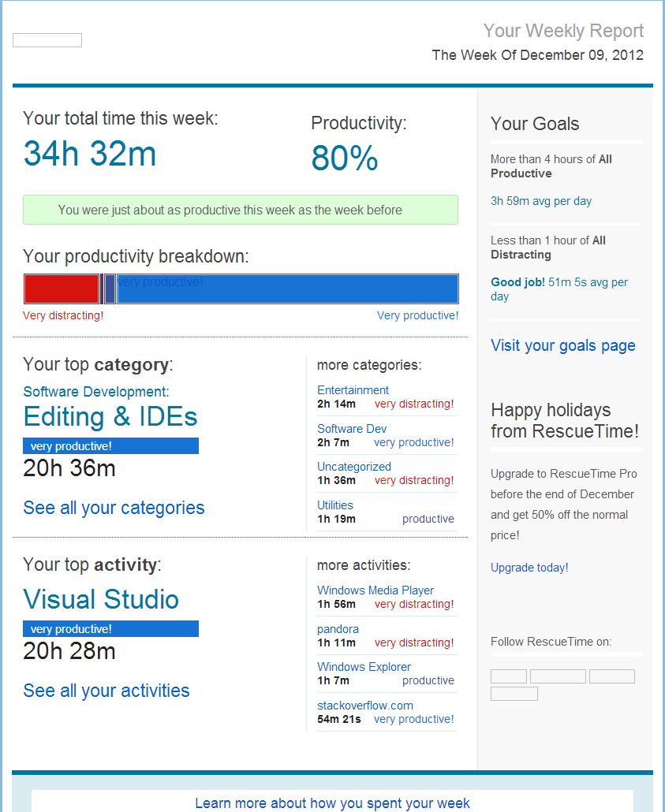Open the 'See all your categories' link
The image size is (665, 812).
(114, 508)
